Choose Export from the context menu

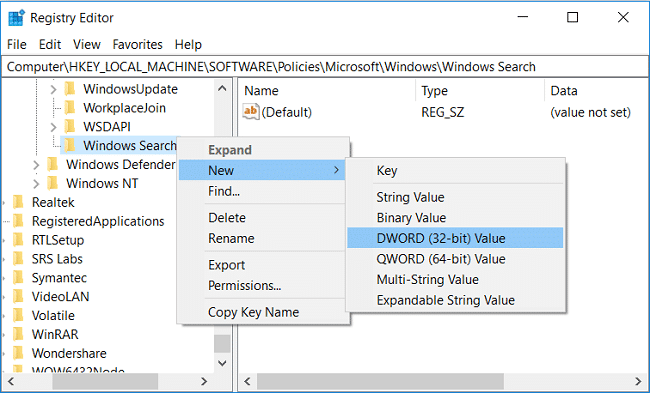tap(262, 265)
